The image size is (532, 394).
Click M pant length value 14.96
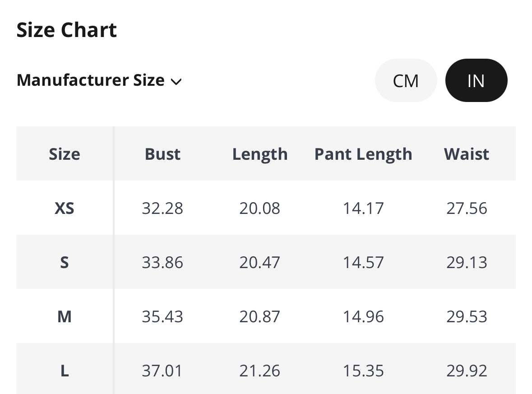click(363, 316)
